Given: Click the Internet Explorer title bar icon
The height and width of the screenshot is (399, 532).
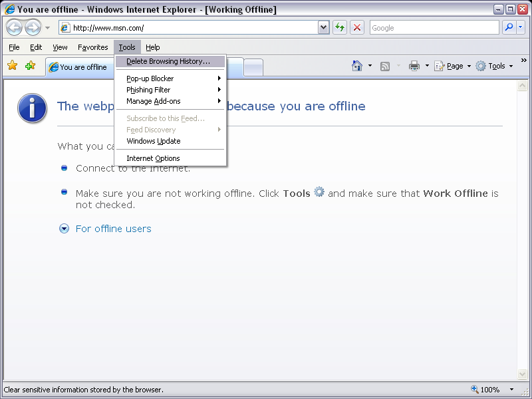Looking at the screenshot, I should click(9, 9).
